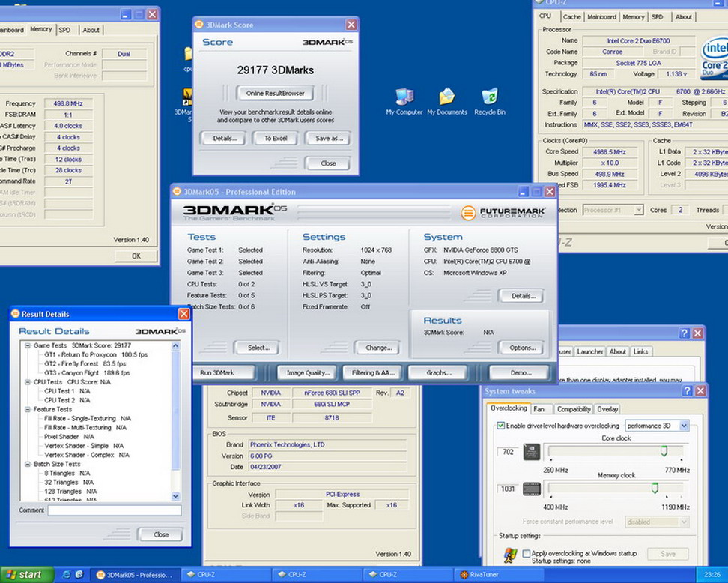Click the memory clock value 1031 field
The width and height of the screenshot is (728, 583).
tap(509, 489)
